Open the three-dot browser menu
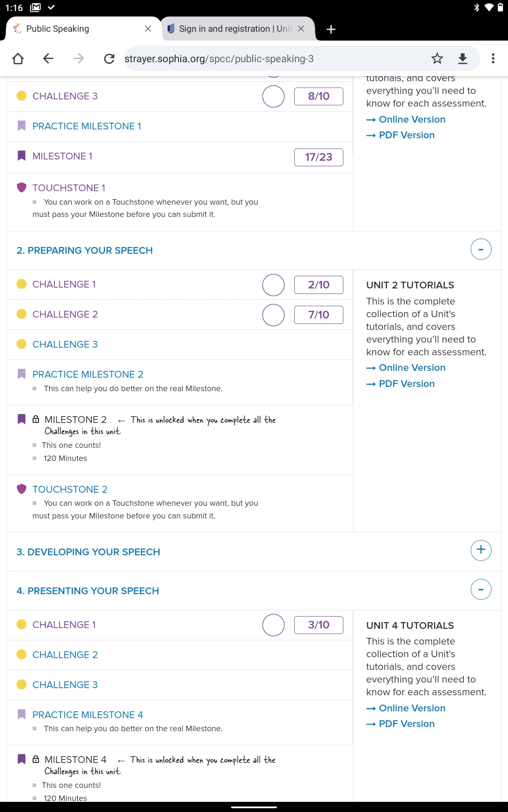The height and width of the screenshot is (812, 508). [493, 58]
